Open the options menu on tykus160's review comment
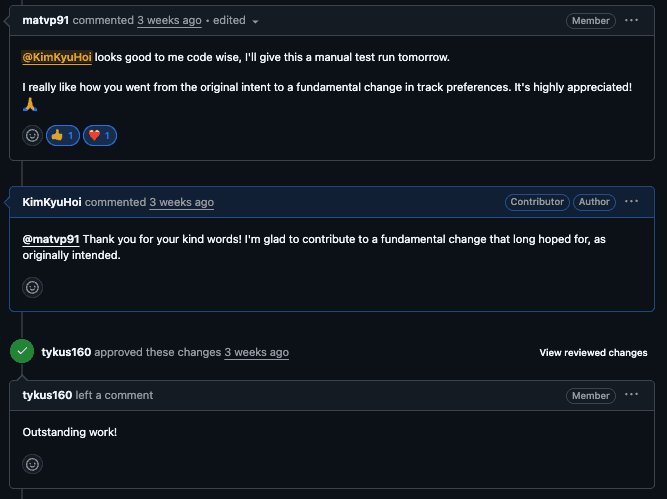 (x=631, y=395)
